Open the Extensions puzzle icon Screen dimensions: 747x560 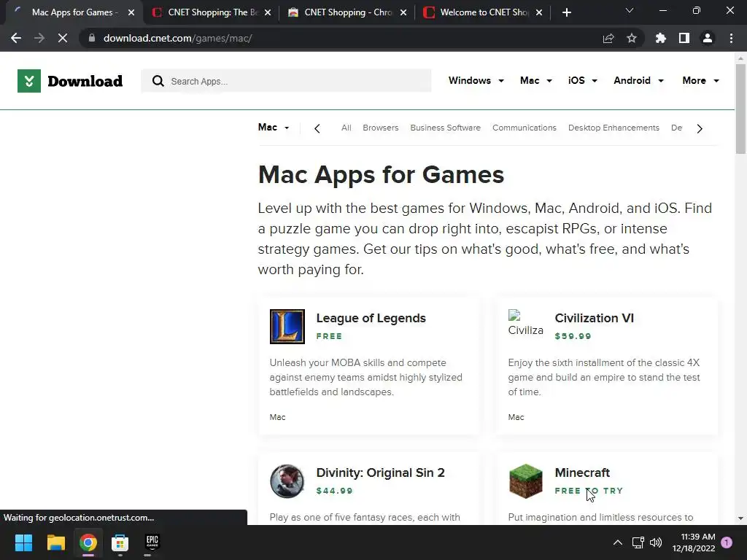[x=661, y=38]
